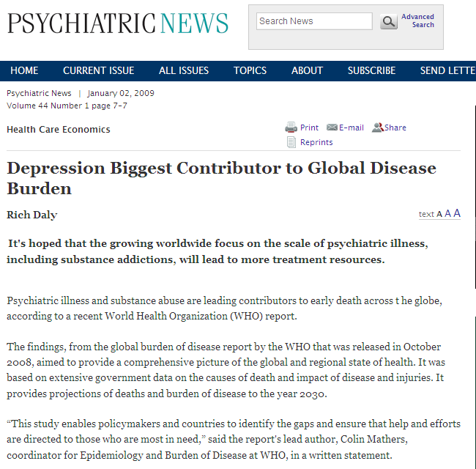
Task: Click the document icon beside Reprints
Action: click(291, 142)
